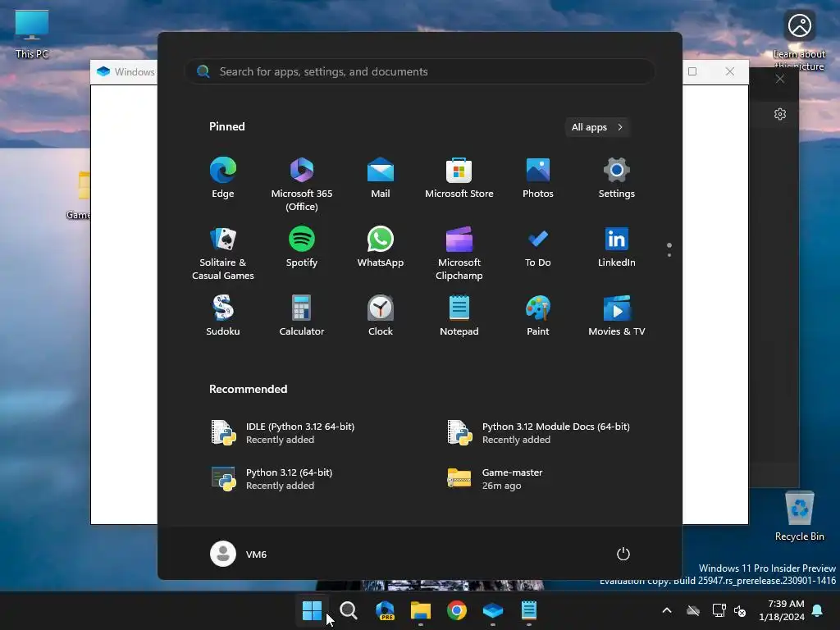Open the Clock app
Viewport: 840px width, 630px height.
point(381,316)
